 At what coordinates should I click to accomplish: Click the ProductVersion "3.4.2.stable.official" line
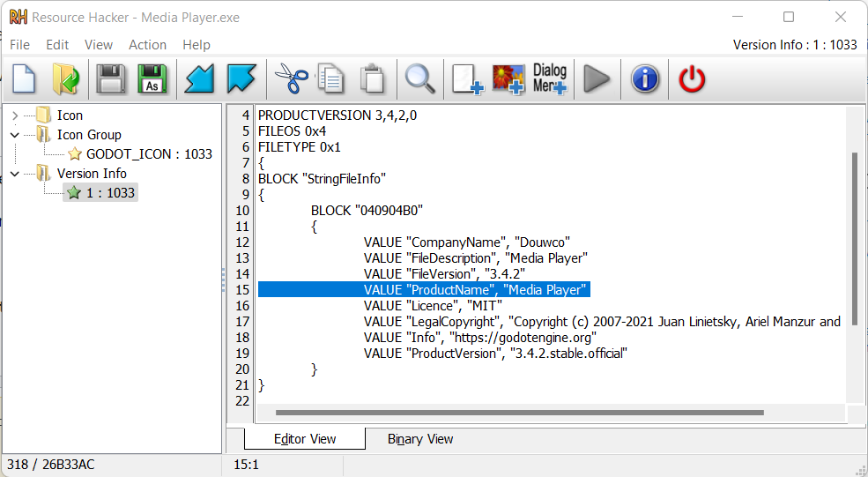click(495, 354)
